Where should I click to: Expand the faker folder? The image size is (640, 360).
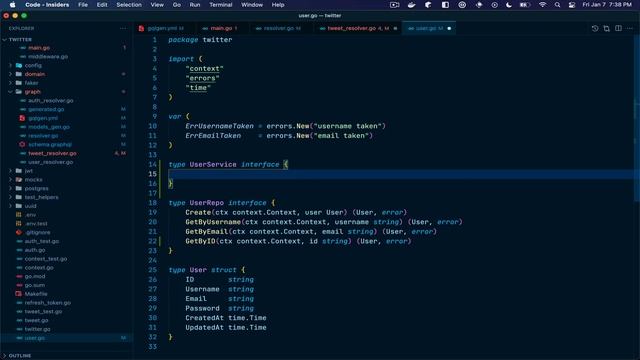point(11,83)
